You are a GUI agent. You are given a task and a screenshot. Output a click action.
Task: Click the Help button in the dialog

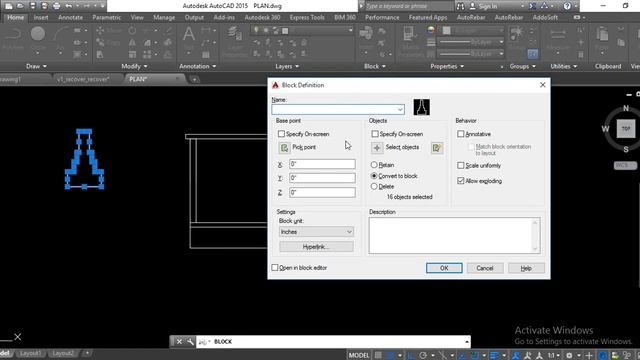pyautogui.click(x=526, y=268)
